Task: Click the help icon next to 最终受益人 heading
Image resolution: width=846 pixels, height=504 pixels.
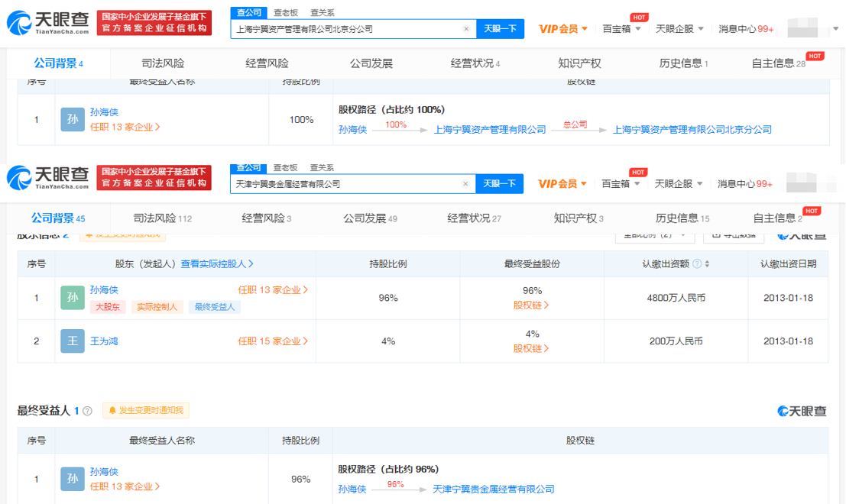Action: click(87, 411)
